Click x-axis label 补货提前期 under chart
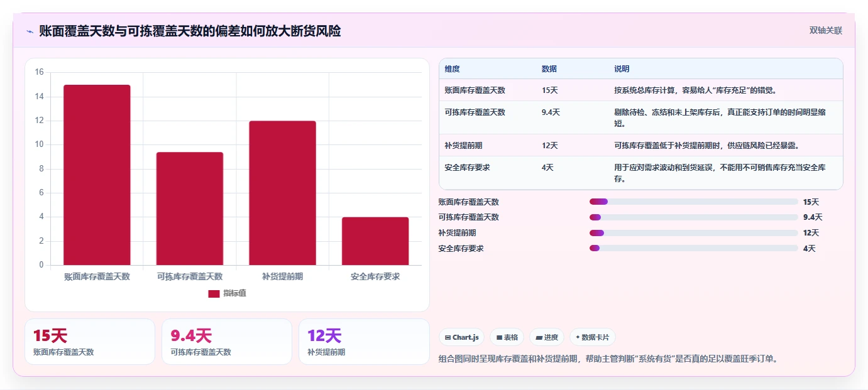 pos(282,276)
